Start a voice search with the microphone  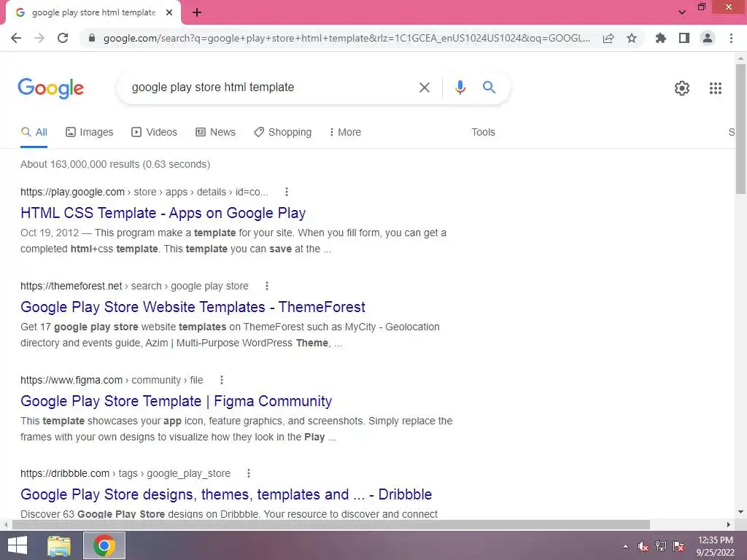pos(460,87)
